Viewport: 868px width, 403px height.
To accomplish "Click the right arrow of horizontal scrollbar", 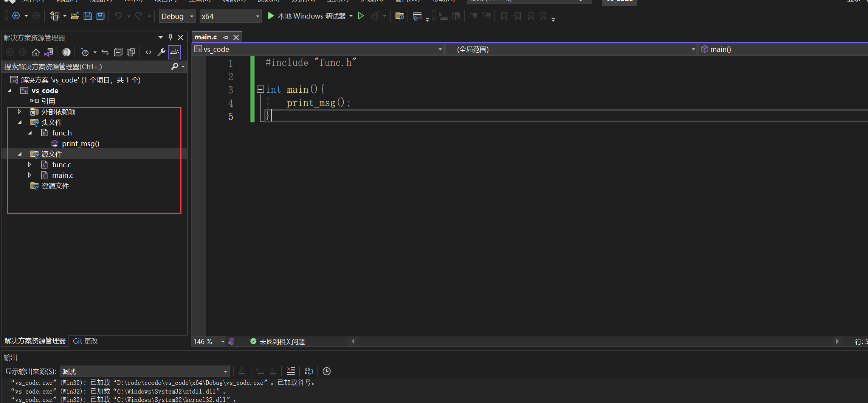I will pos(837,341).
